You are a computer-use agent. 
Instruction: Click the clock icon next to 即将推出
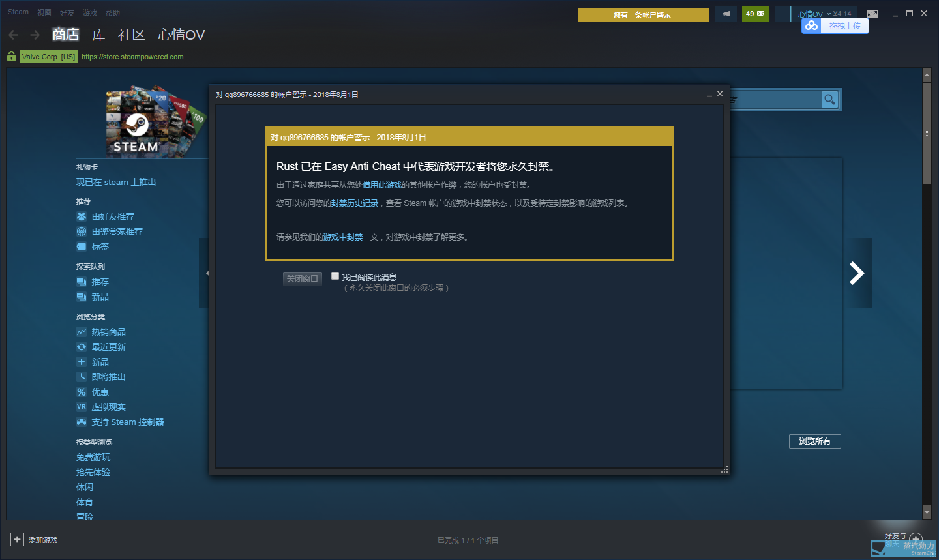pos(80,376)
